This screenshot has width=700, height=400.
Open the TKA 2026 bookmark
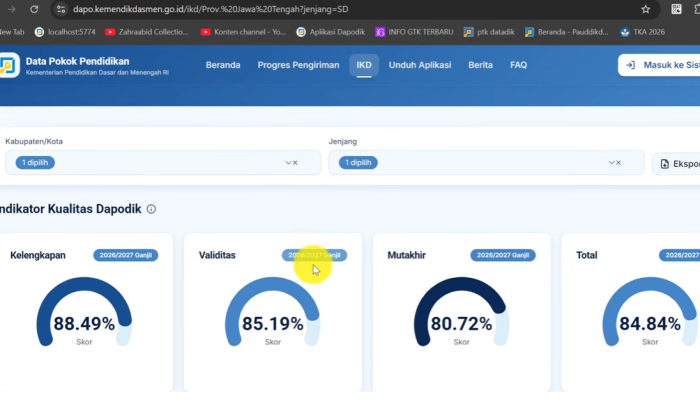[x=642, y=32]
